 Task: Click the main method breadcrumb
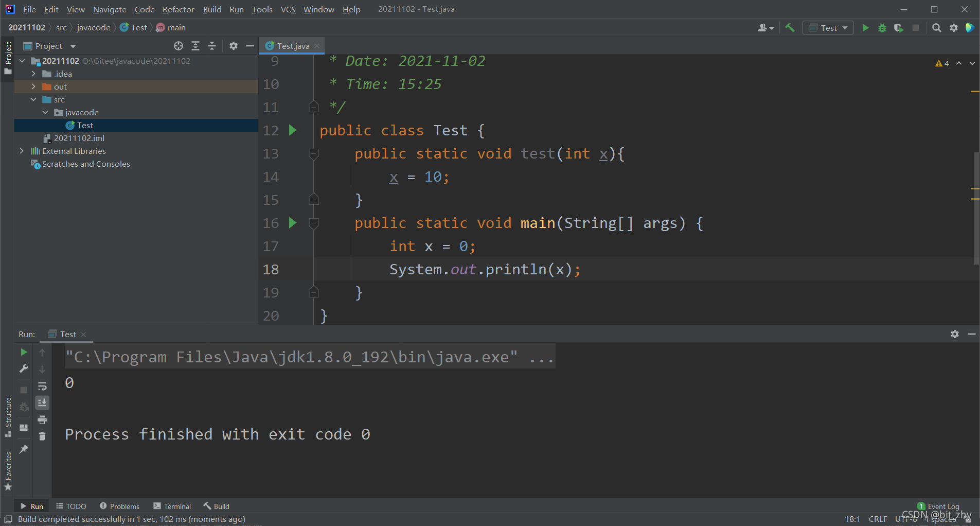click(x=171, y=27)
